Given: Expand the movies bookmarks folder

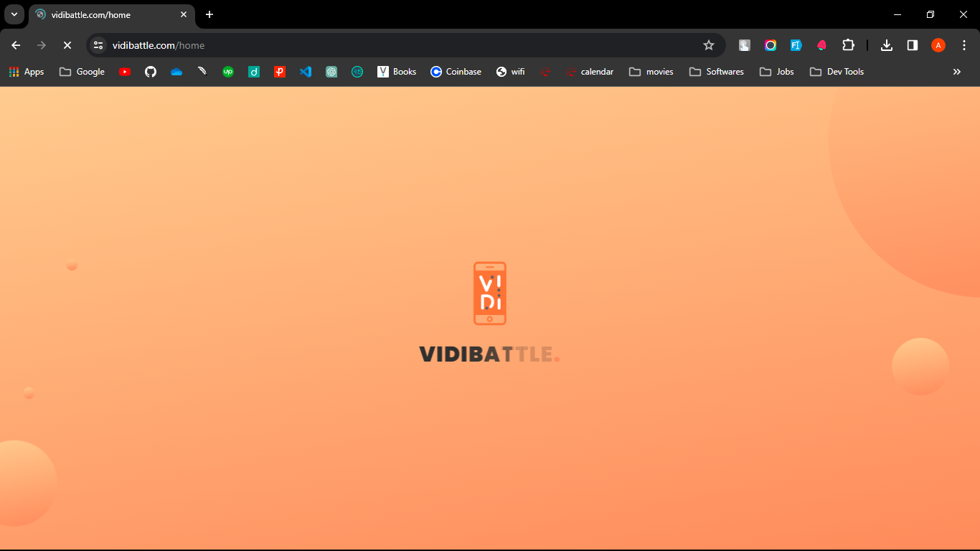Looking at the screenshot, I should point(651,72).
